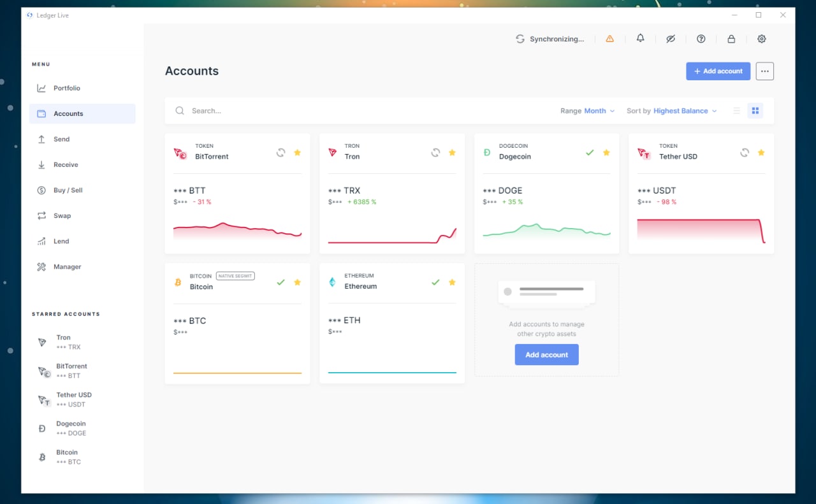Click the Tron logo on card
816x504 pixels.
(x=332, y=152)
